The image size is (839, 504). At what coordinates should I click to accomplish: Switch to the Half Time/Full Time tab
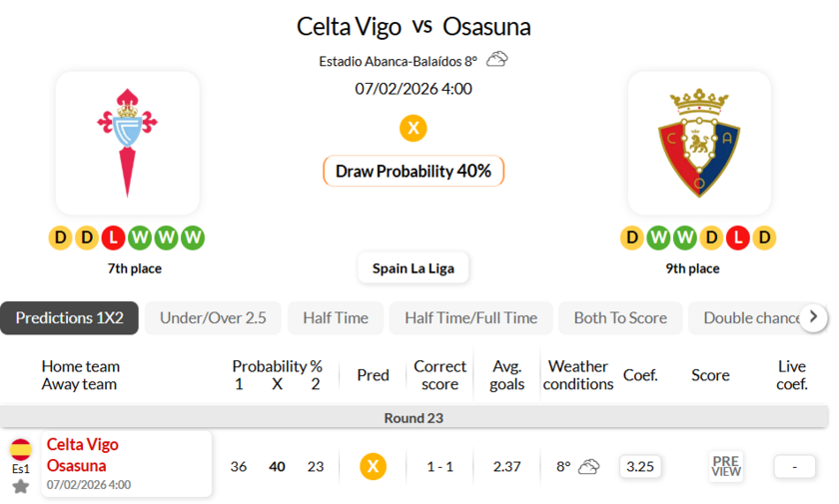point(470,317)
